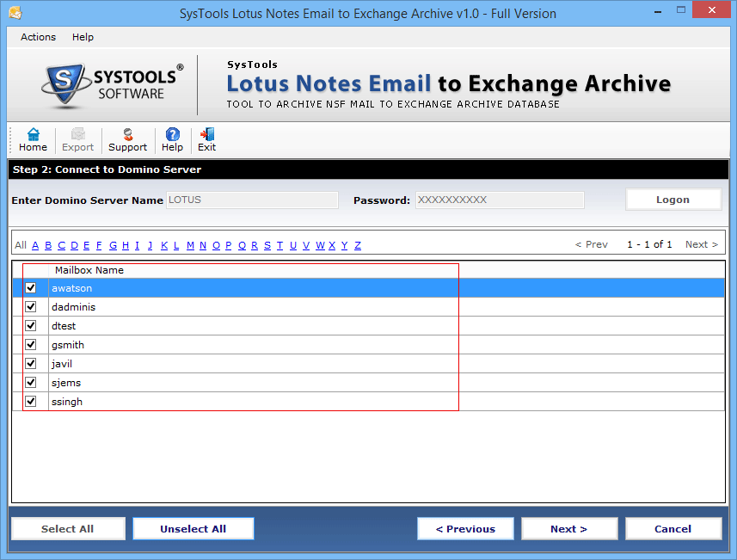Click the Unselect All button
Image resolution: width=737 pixels, height=560 pixels.
[193, 528]
